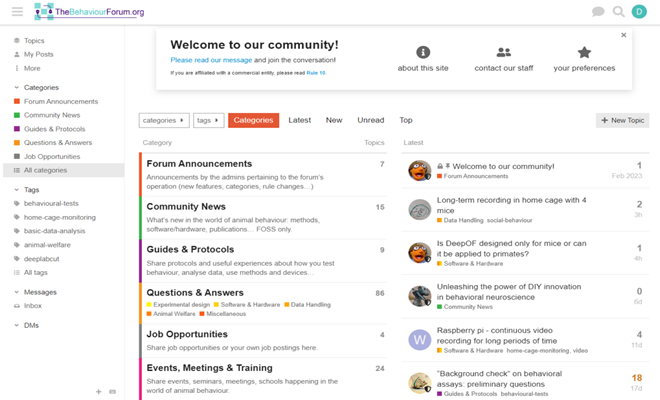Collapse the Categories sidebar section
Viewport: 660px width, 400px height.
tap(17, 87)
